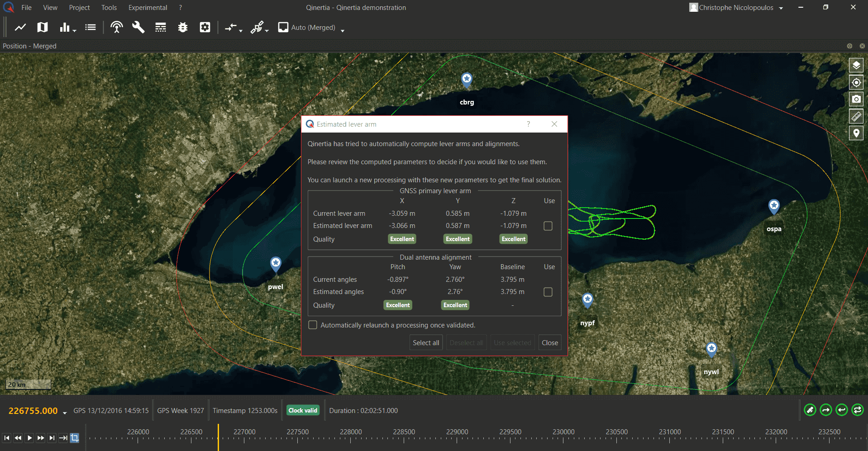Click the map layers icon

pos(856,66)
